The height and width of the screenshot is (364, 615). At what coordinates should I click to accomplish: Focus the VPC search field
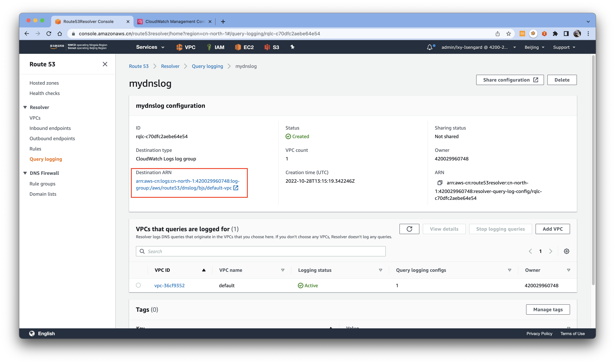coord(261,251)
